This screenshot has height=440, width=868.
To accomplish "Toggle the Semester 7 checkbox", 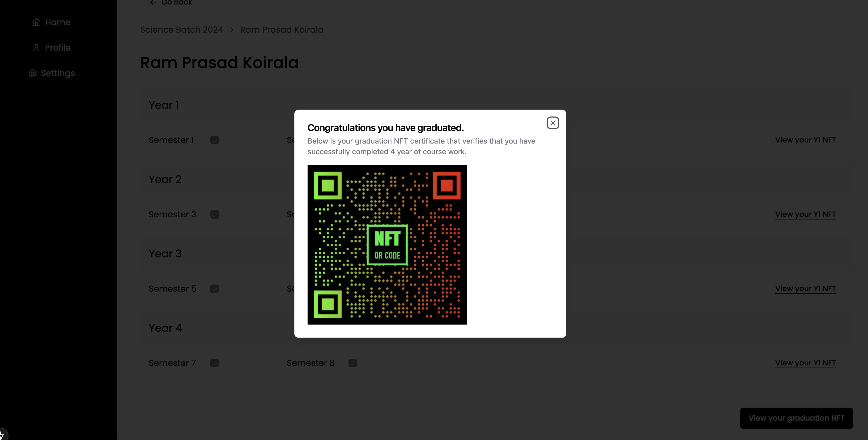I will click(215, 363).
